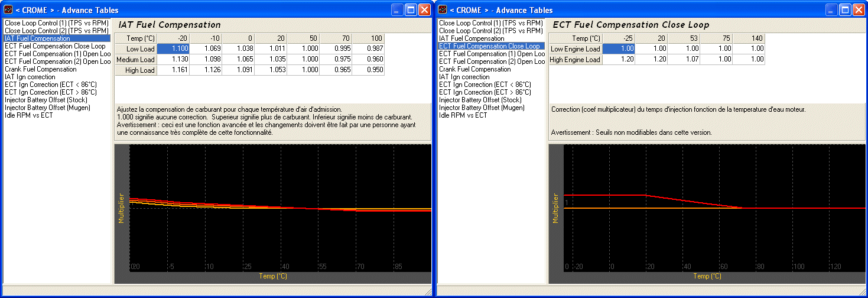868x298 pixels.
Task: Click CROME app icon in right window title bar
Action: pos(443,9)
